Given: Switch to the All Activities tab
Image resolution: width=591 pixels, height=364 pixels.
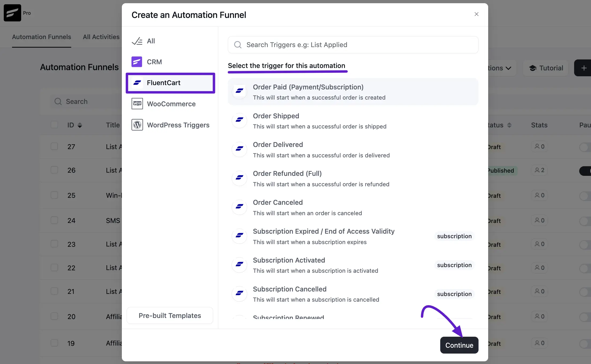Looking at the screenshot, I should pyautogui.click(x=101, y=37).
